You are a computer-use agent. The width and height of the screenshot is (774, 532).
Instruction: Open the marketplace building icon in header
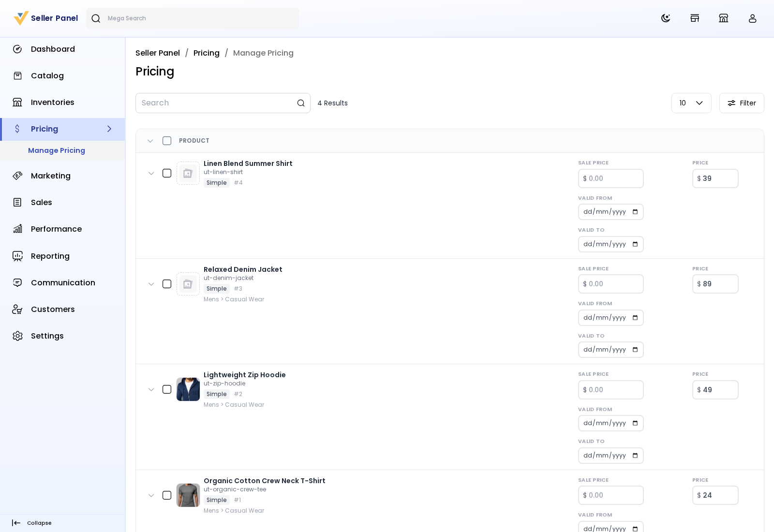pyautogui.click(x=724, y=18)
